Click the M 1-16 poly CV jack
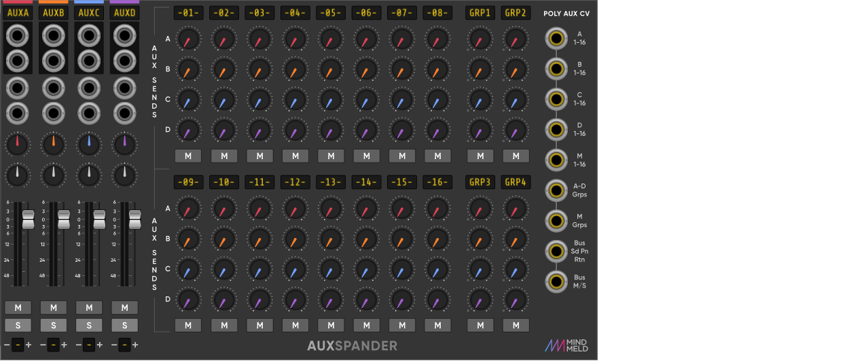 557,160
